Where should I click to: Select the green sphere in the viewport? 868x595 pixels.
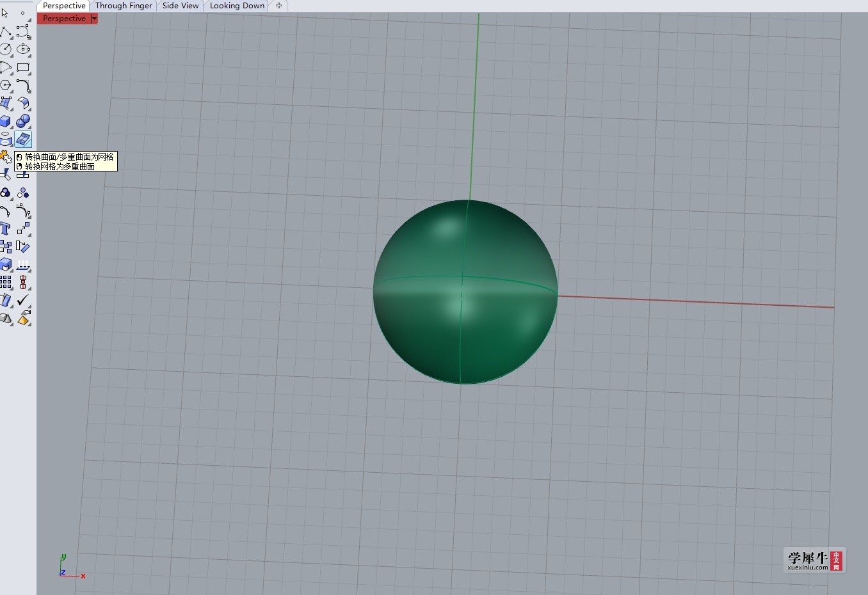pos(465,292)
